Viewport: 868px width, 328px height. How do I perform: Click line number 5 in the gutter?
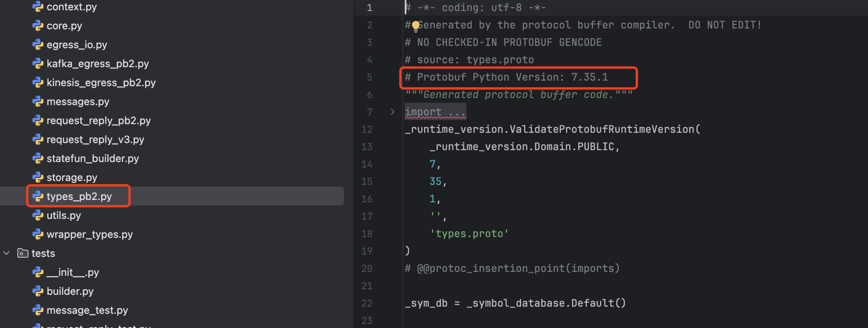[369, 77]
